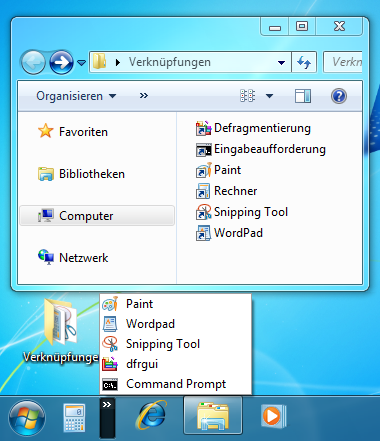
Task: Click the Computer icon in navigation pane
Action: pos(46,216)
